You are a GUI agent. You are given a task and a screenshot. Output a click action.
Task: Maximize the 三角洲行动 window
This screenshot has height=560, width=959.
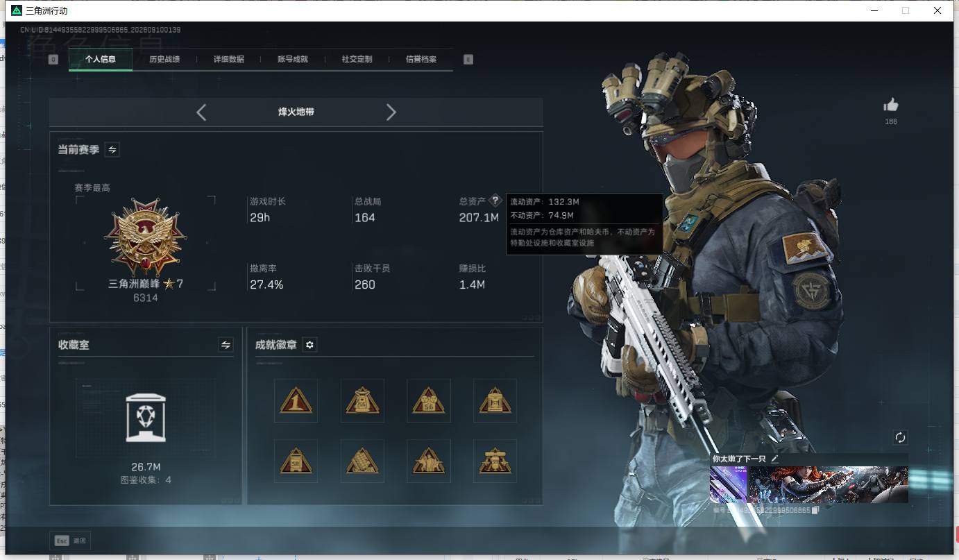tap(906, 10)
